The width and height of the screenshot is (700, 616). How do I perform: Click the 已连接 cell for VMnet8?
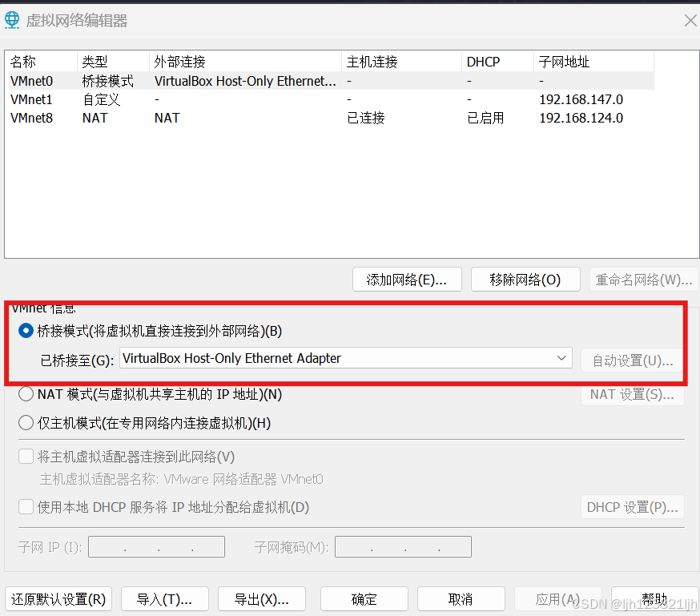click(x=366, y=118)
